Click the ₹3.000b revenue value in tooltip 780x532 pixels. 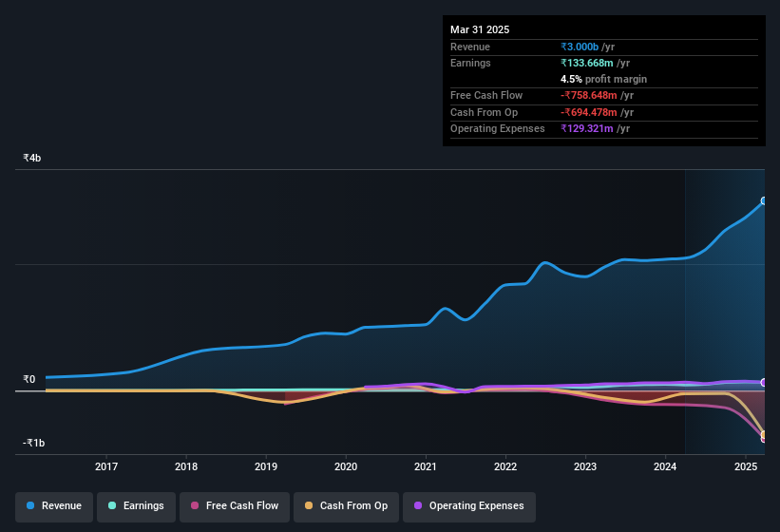(x=580, y=47)
